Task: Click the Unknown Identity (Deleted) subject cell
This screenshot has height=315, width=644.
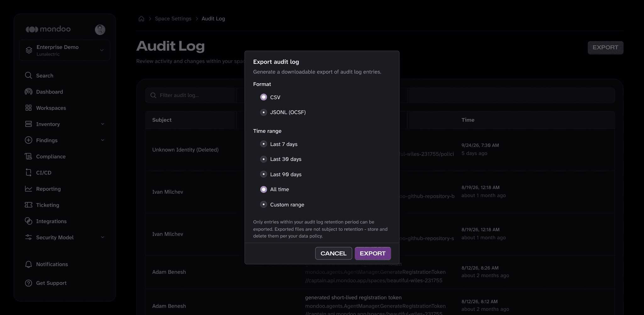Action: point(185,150)
